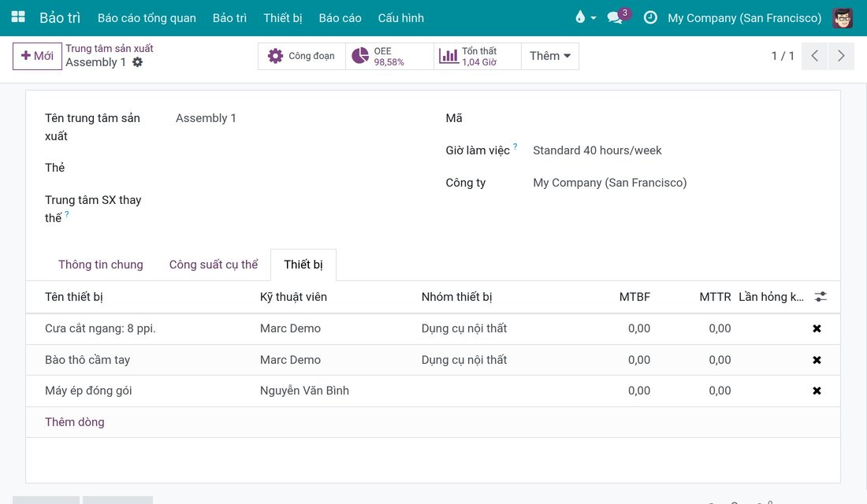The image size is (867, 504).
Task: Expand the Thêm dropdown menu
Action: [x=549, y=56]
